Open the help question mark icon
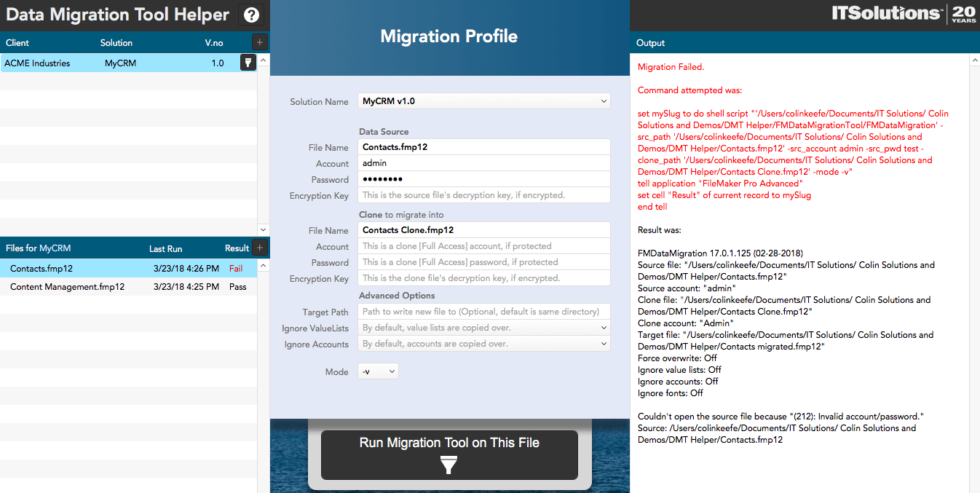The height and width of the screenshot is (493, 980). (251, 15)
